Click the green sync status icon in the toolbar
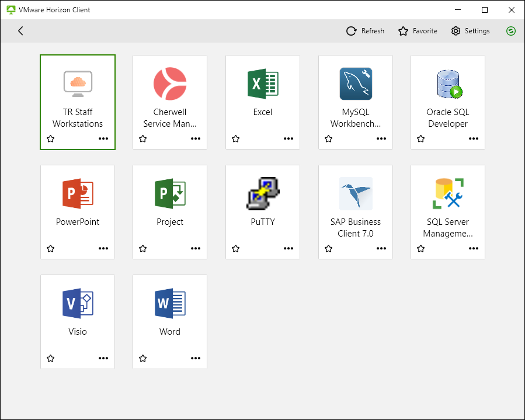Viewport: 525px width, 420px height. (511, 31)
